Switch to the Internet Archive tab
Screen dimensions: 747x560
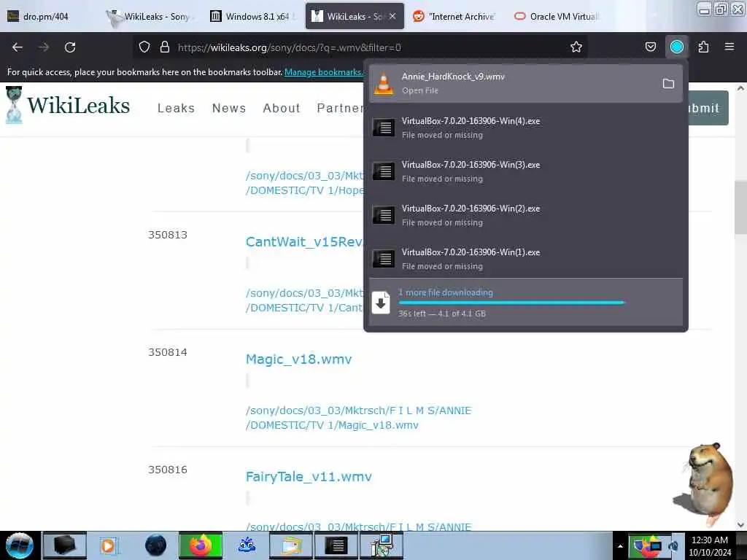point(455,16)
